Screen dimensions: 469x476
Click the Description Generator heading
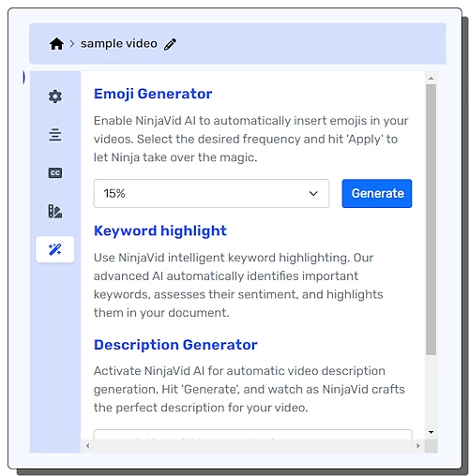175,345
